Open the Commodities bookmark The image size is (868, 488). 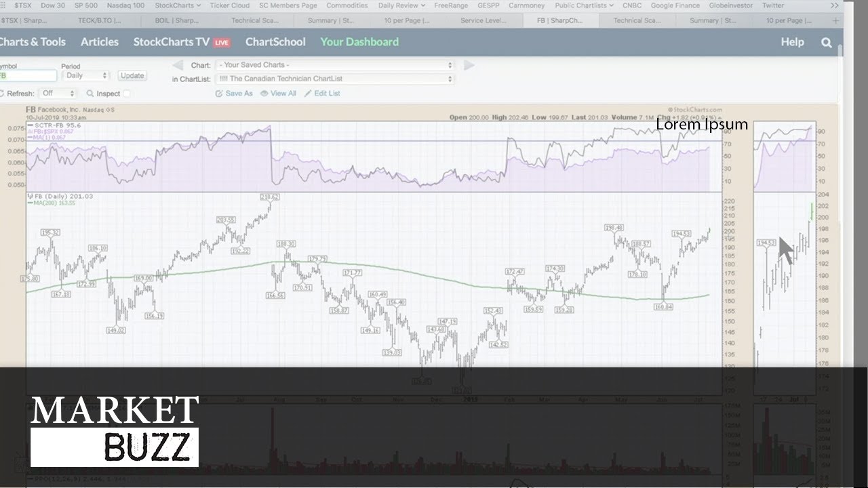pos(348,5)
